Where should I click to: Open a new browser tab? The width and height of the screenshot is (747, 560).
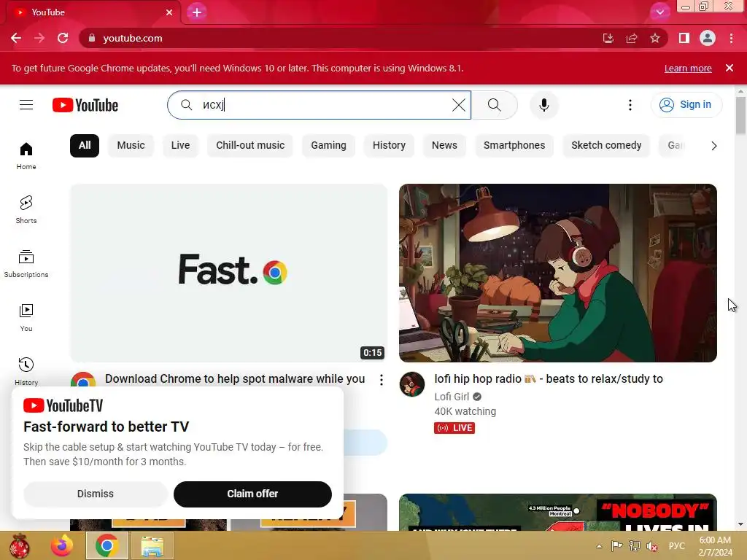pyautogui.click(x=197, y=12)
